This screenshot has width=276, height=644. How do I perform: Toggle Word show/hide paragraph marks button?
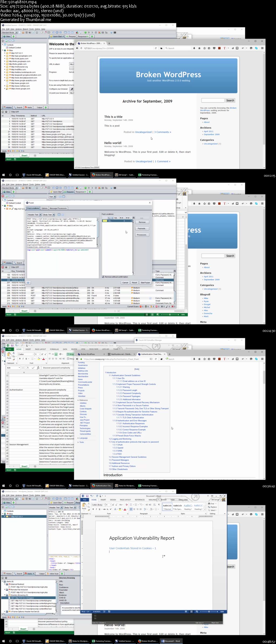point(159,505)
